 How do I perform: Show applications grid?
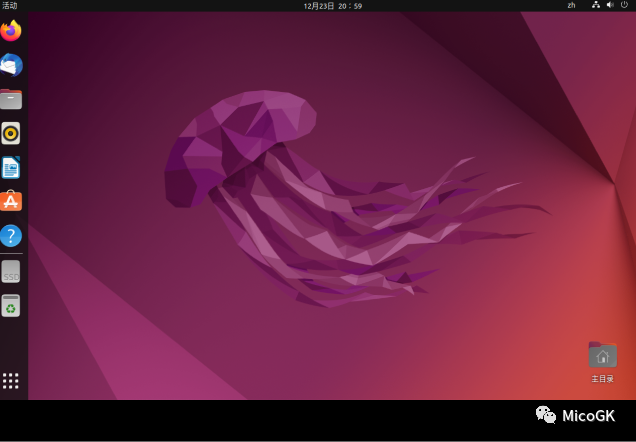tap(11, 381)
